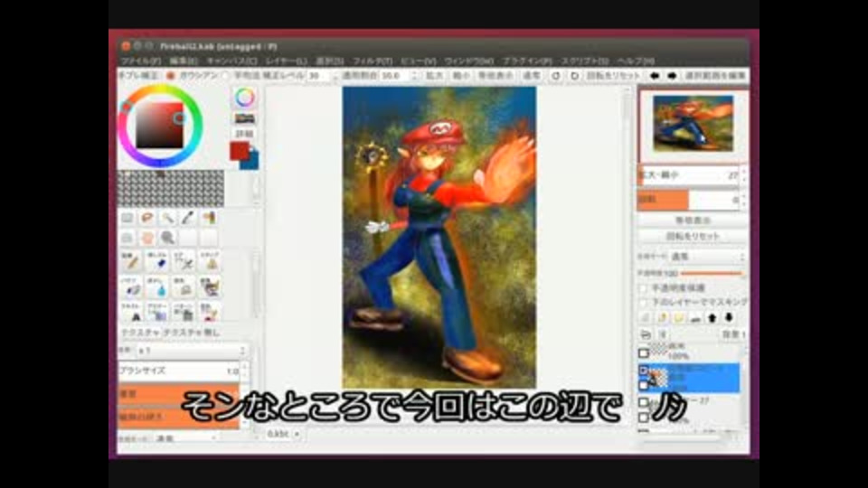
Task: Enable 下のレイヤーでマスキング checkbox
Action: coord(643,302)
